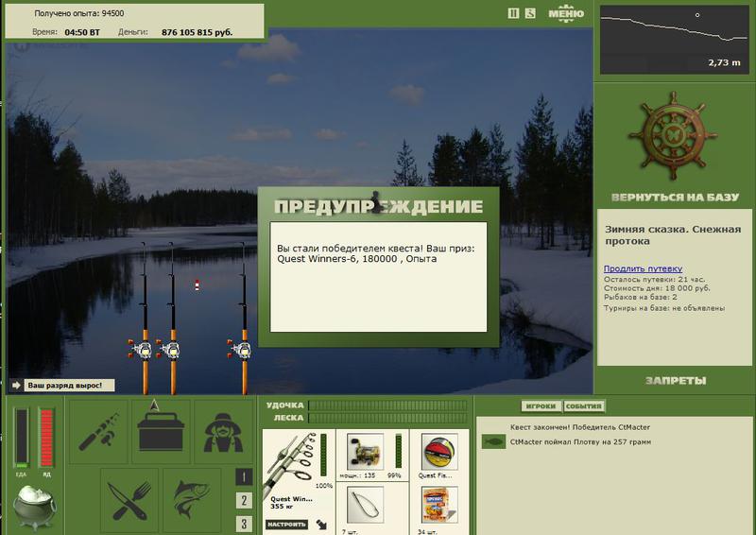756x535 pixels.
Task: Switch to the СОБЫТИЯ tab
Action: pyautogui.click(x=584, y=406)
